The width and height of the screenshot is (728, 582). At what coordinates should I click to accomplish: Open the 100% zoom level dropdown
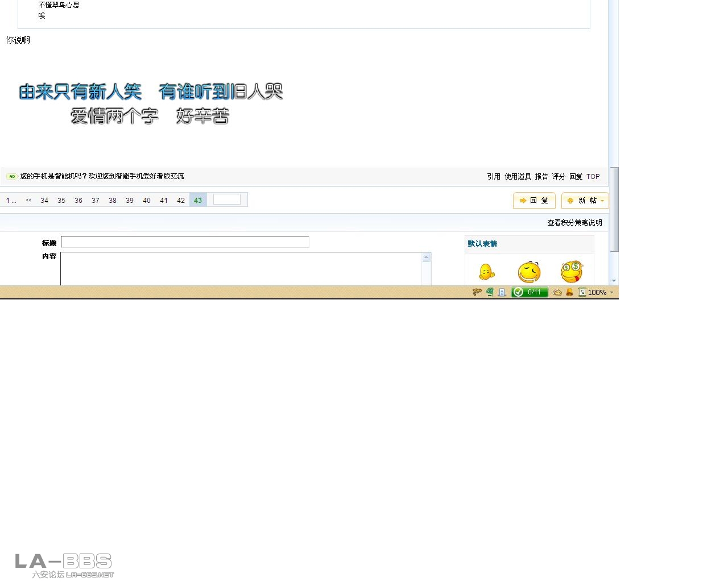tap(611, 292)
